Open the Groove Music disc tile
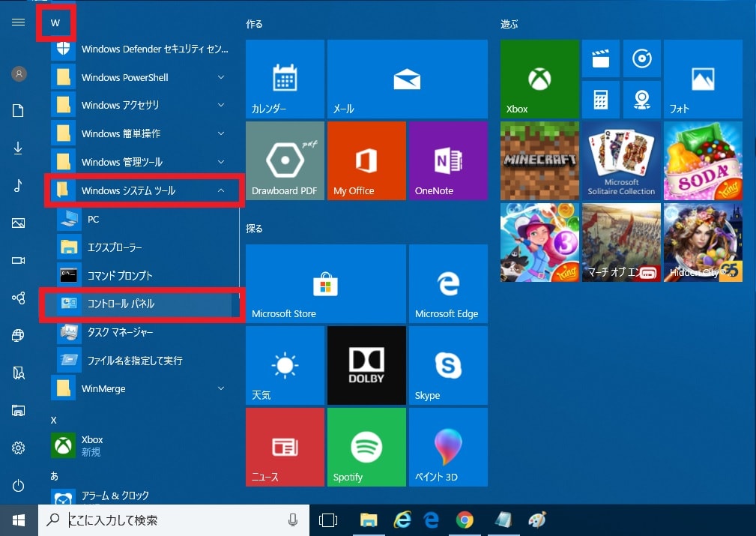The image size is (756, 536). [641, 59]
